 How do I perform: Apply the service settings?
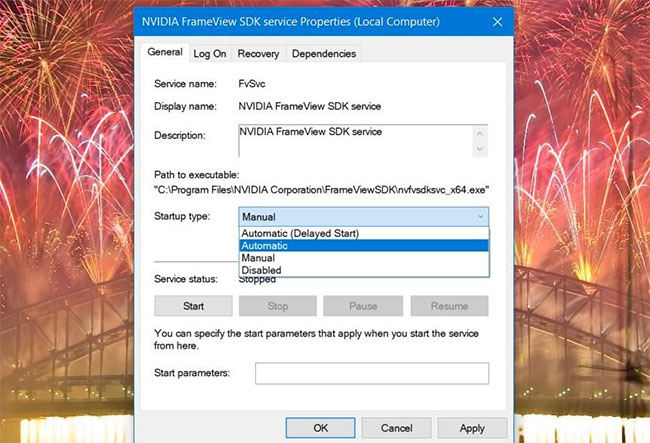pyautogui.click(x=472, y=428)
